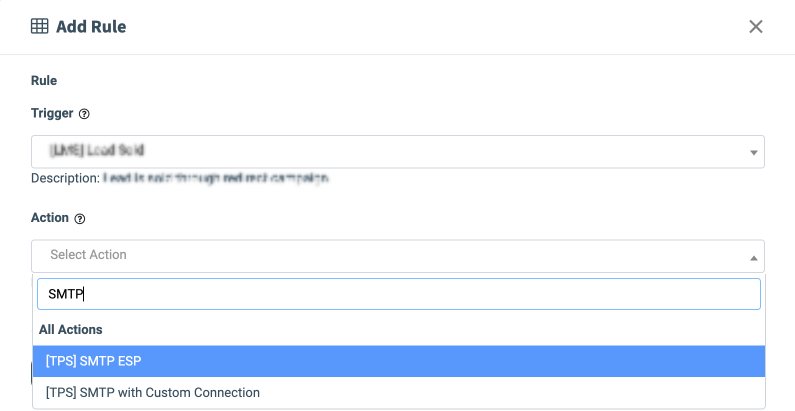
Task: Click the word Description under Trigger box
Action: tap(65, 179)
